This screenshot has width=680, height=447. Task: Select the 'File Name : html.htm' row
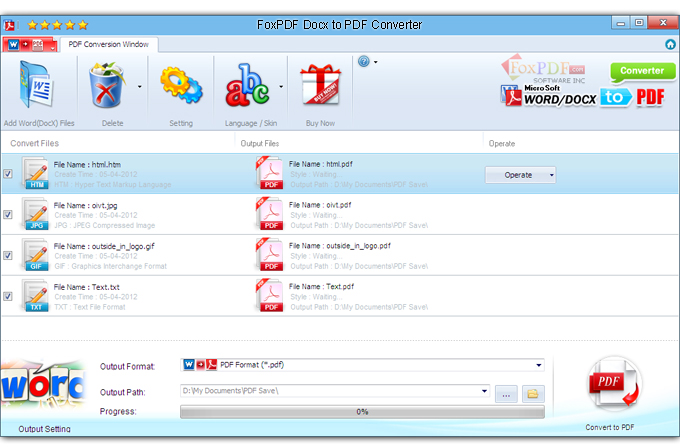[340, 173]
